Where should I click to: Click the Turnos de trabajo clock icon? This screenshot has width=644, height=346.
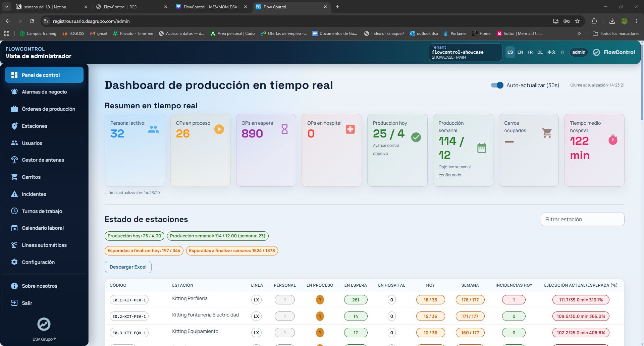coord(14,211)
